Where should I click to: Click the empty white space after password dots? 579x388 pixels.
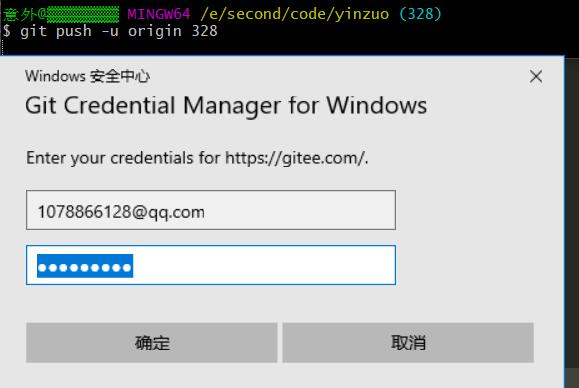click(x=264, y=266)
